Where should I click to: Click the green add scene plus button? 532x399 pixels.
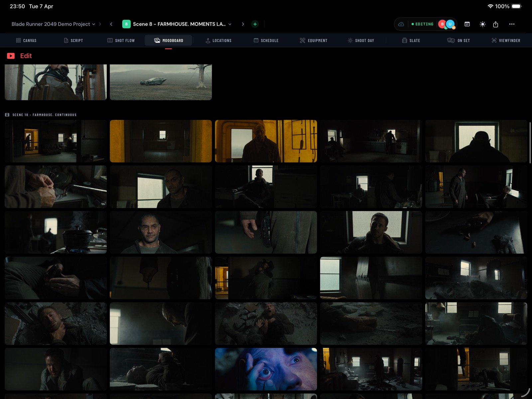pos(255,24)
